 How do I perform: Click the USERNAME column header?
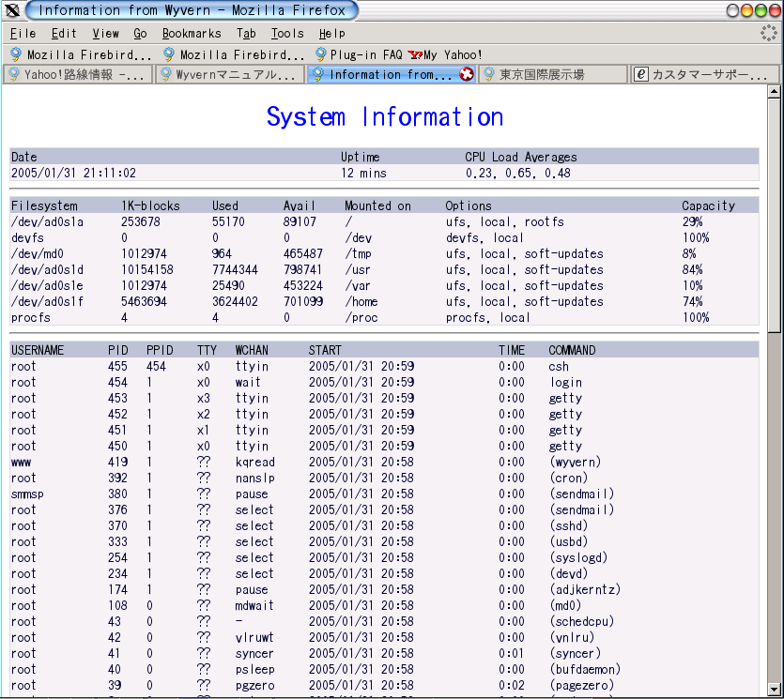coord(38,350)
